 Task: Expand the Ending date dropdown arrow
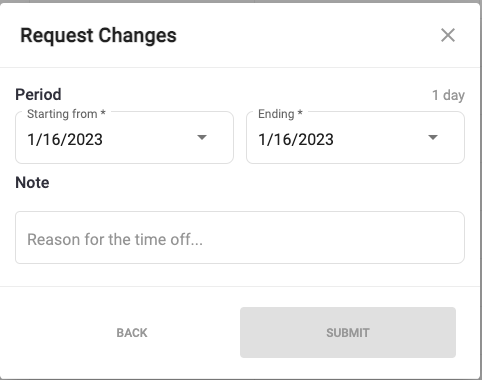click(433, 137)
